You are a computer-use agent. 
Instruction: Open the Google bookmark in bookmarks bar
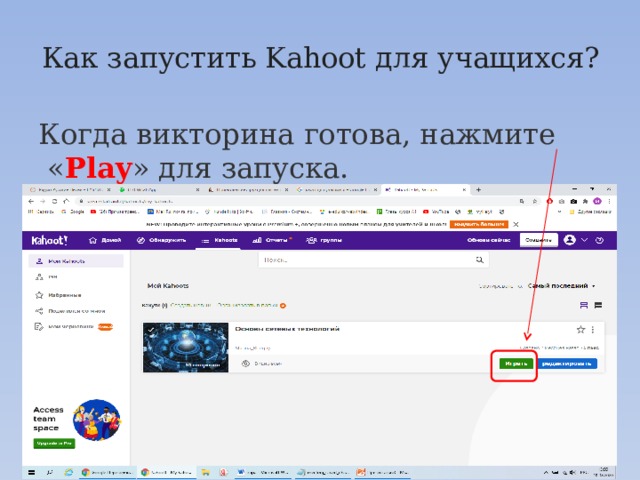click(x=73, y=211)
